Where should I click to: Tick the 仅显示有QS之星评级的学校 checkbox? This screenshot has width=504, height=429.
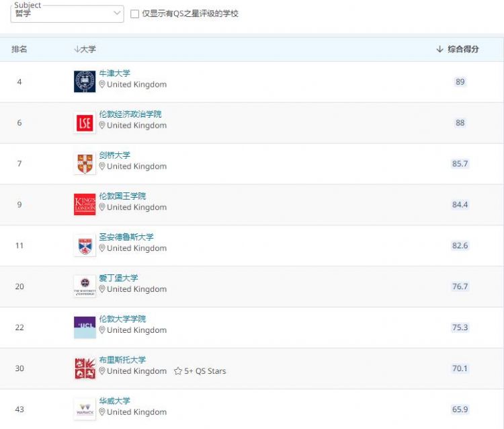pyautogui.click(x=134, y=14)
